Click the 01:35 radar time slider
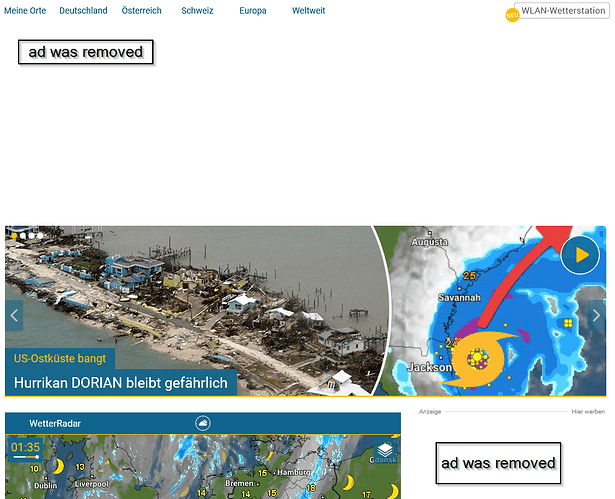 tap(25, 448)
